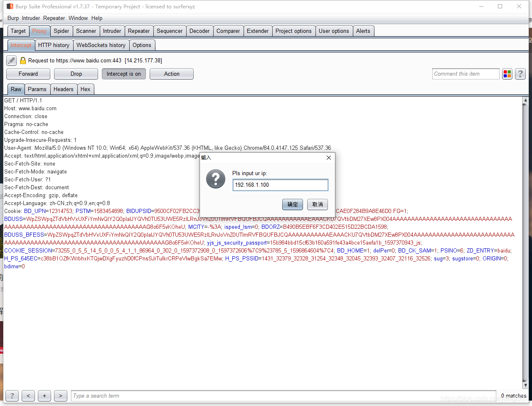Viewport: 532px width, 406px height.
Task: Open the User options tab
Action: click(334, 31)
